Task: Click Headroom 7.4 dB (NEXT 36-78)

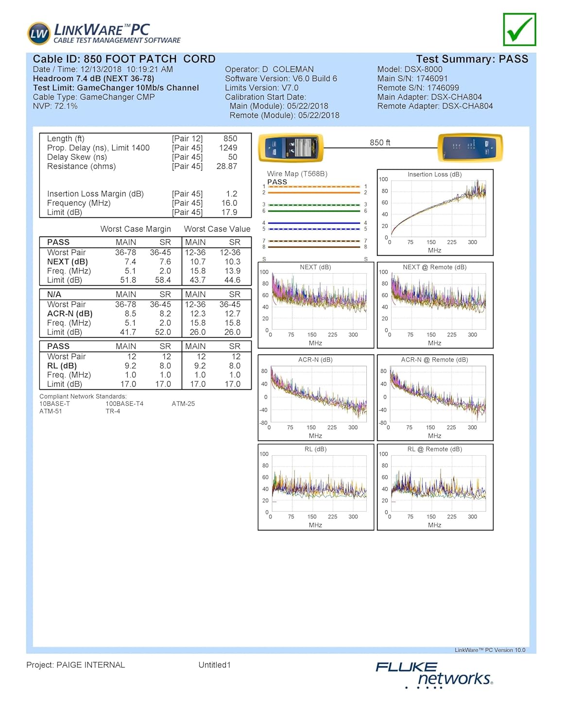Action: 93,79
